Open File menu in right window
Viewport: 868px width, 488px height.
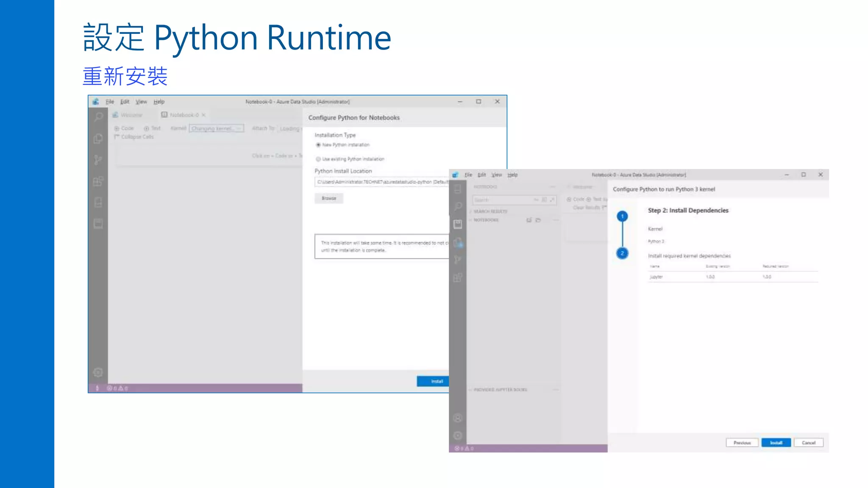pyautogui.click(x=468, y=175)
